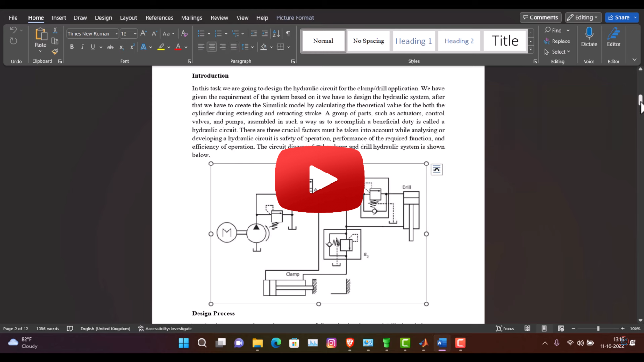Toggle bold formatting
This screenshot has width=644, height=362.
72,47
